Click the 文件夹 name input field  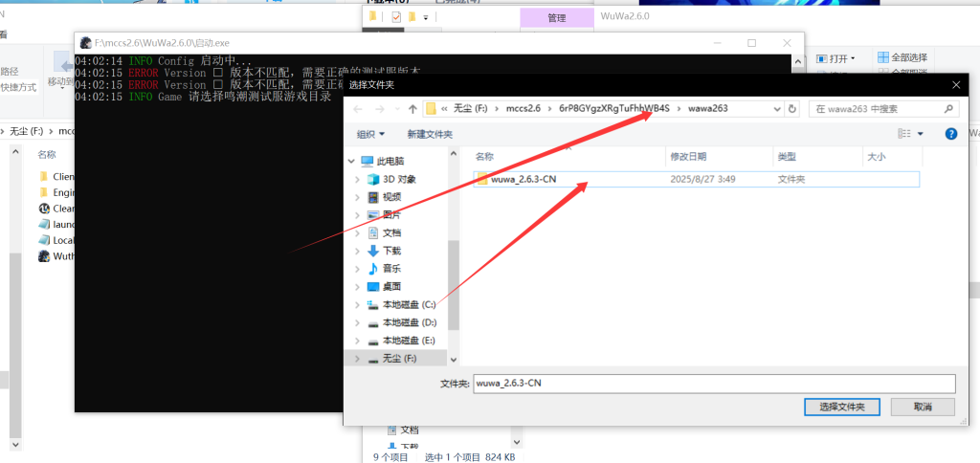(x=714, y=383)
